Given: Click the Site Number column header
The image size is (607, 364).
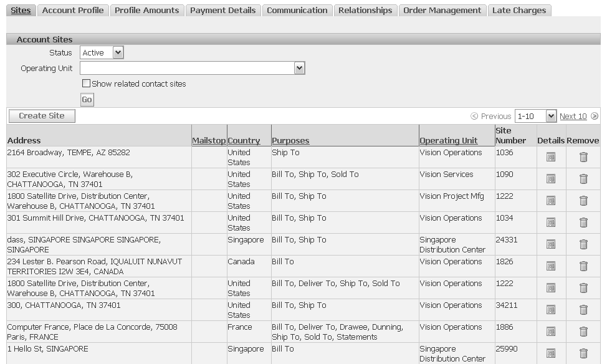Looking at the screenshot, I should (510, 135).
